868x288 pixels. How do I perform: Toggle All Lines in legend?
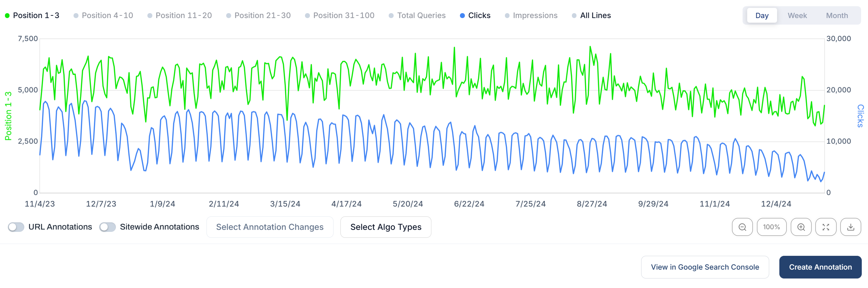591,15
